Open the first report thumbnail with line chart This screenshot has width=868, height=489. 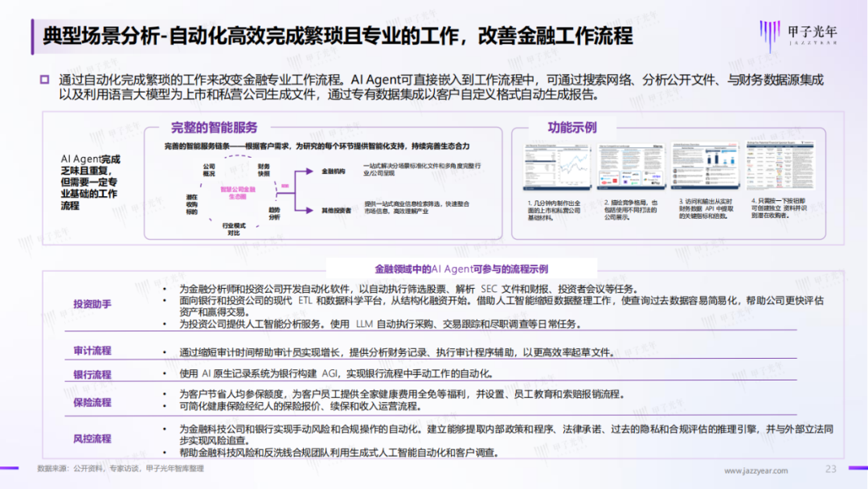tap(558, 166)
